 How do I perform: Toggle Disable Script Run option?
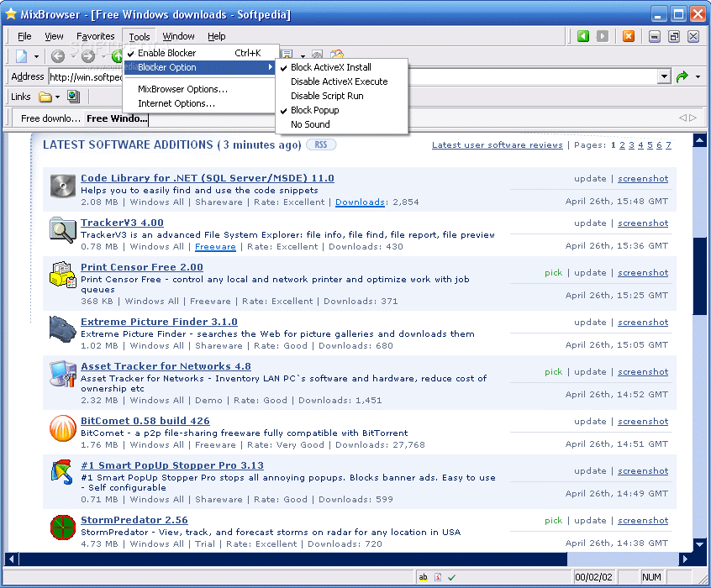341,96
